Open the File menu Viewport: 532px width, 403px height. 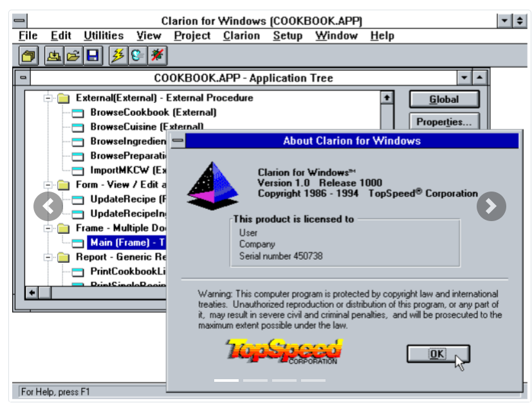click(x=28, y=35)
